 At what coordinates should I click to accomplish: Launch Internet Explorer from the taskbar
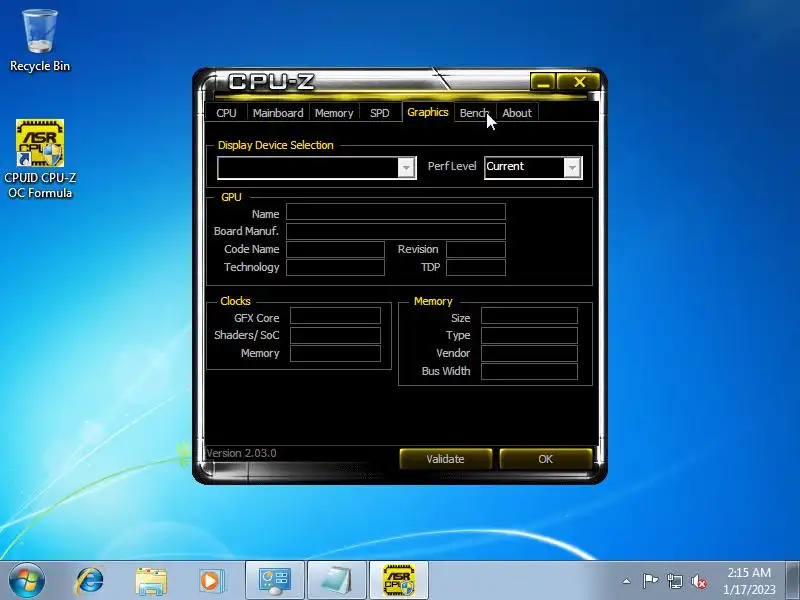click(x=89, y=581)
